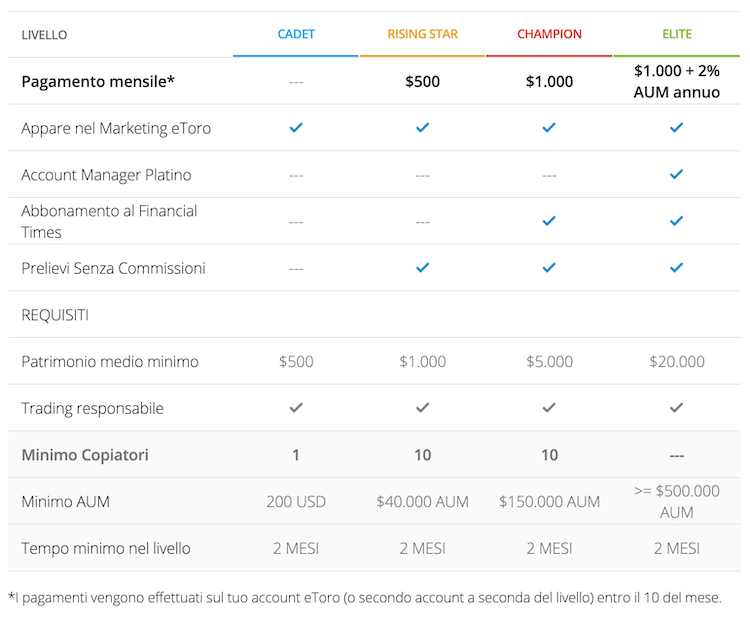The image size is (750, 620).
Task: Click the $20.000 Elite patrimonio value
Action: 677,362
